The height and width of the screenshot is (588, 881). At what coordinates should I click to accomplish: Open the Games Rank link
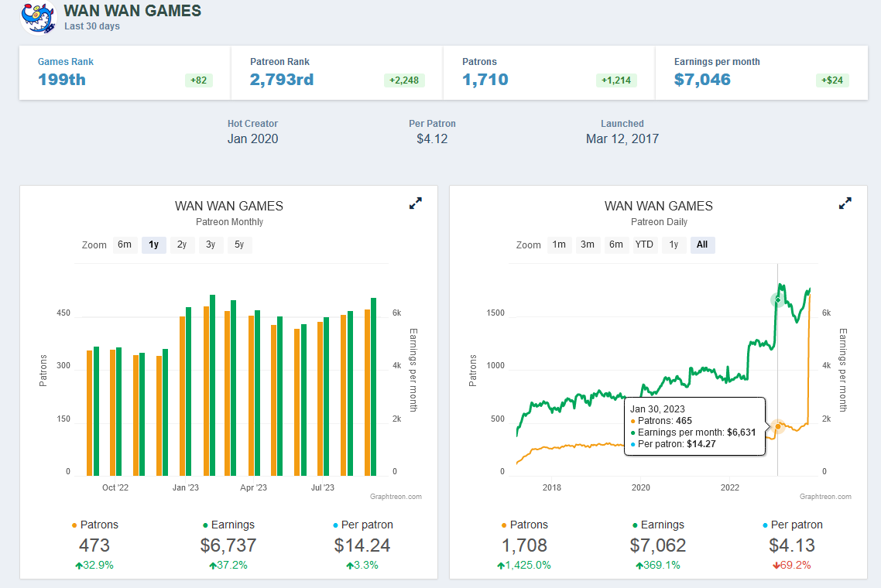pos(66,62)
